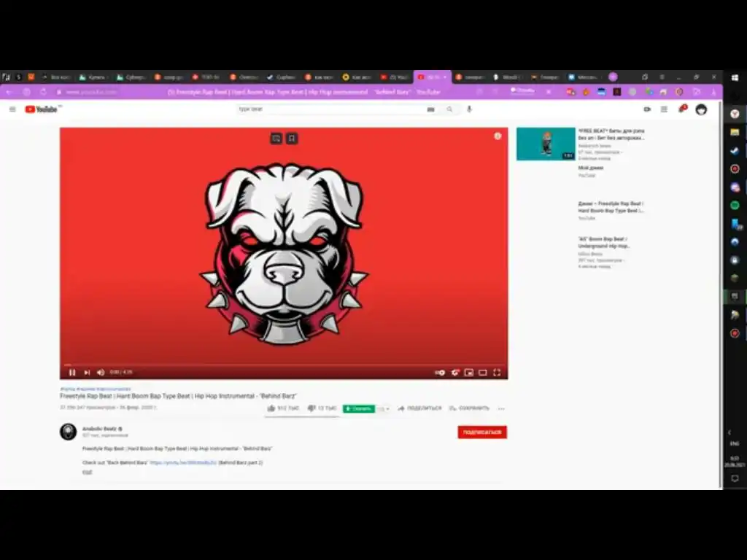The width and height of the screenshot is (747, 560).
Task: Switch to the Сырбин browser tab
Action: (282, 77)
